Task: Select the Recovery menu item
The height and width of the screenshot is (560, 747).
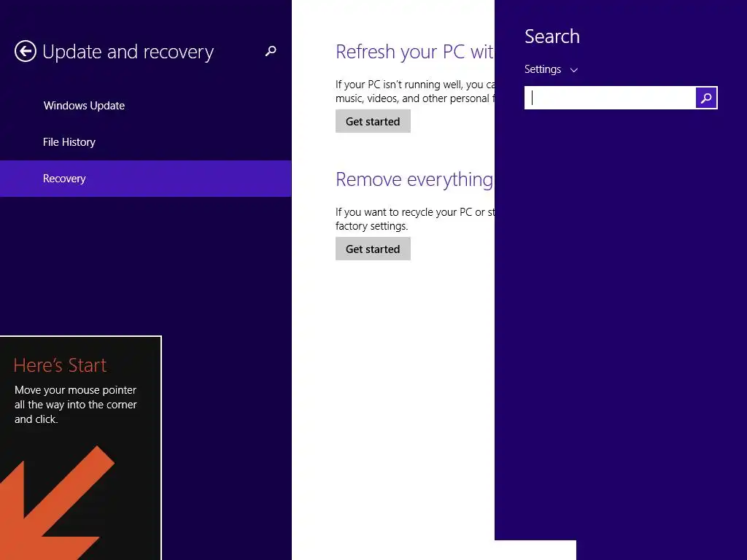Action: point(146,179)
